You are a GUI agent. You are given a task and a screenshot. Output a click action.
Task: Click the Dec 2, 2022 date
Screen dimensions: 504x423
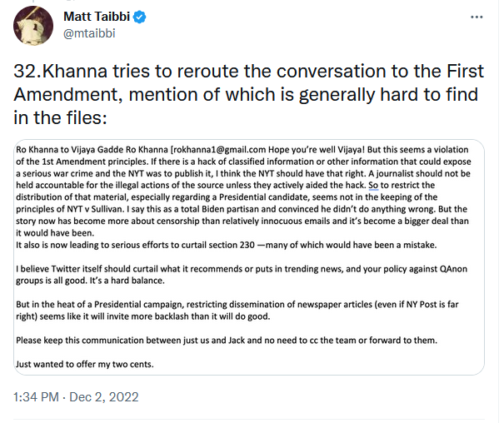coord(104,397)
